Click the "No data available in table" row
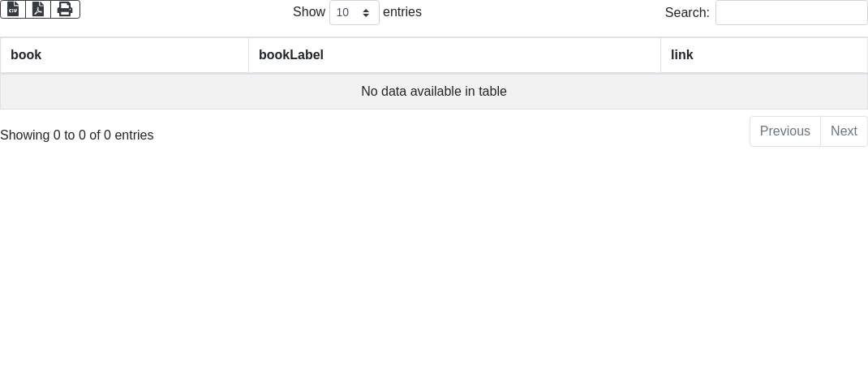 [x=434, y=92]
